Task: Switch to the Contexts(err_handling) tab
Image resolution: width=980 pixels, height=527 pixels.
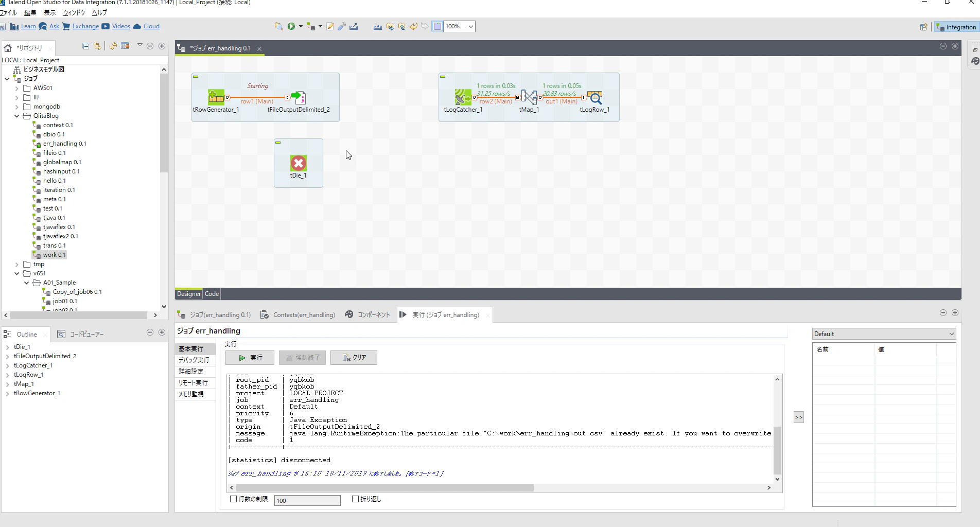Action: tap(298, 315)
